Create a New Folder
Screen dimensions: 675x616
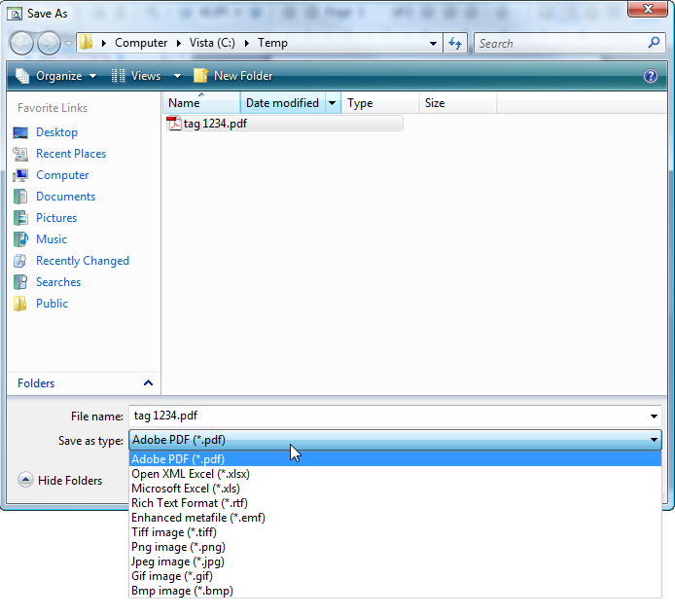[232, 76]
